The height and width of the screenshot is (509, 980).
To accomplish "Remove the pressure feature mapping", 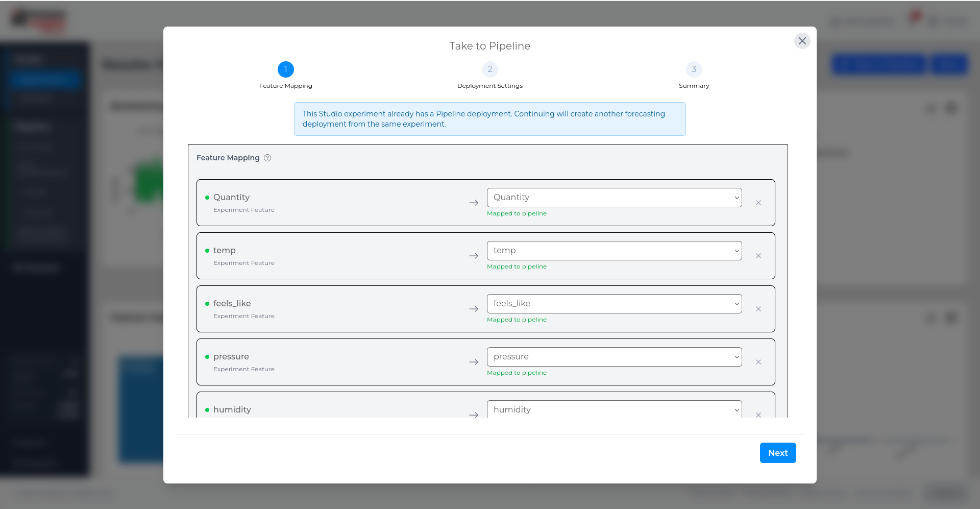I will coord(758,362).
